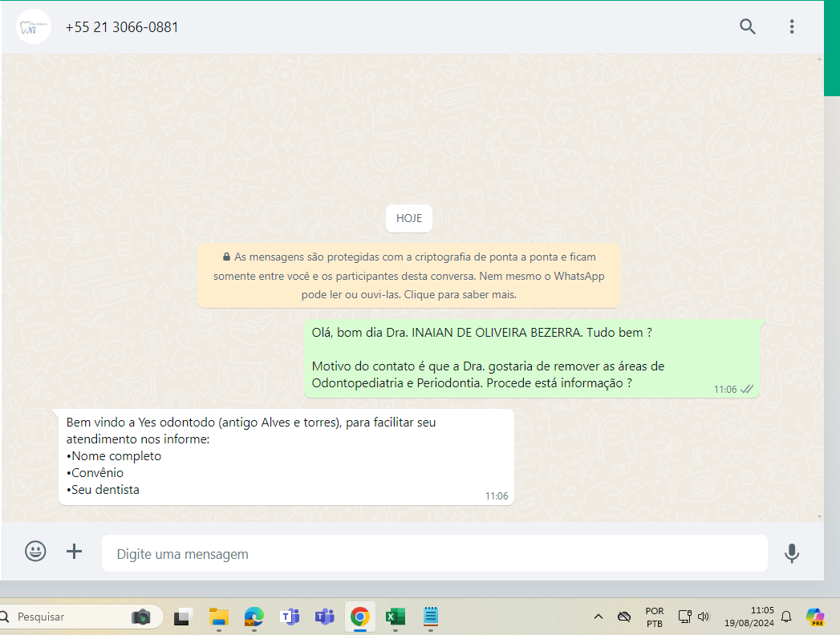Image resolution: width=840 pixels, height=635 pixels.
Task: Click the '•Seu dentista' line
Action: [103, 489]
